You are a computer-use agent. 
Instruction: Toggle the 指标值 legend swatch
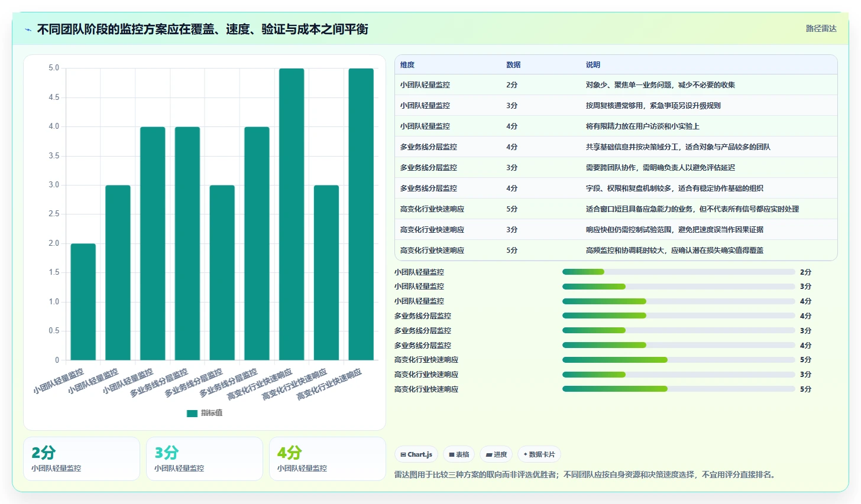tap(192, 413)
